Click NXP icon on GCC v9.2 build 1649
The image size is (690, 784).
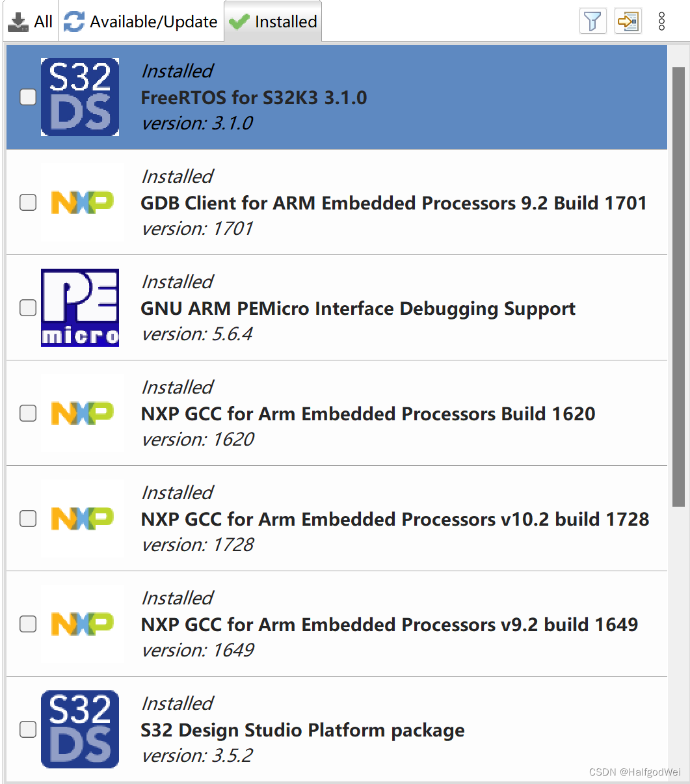click(83, 624)
